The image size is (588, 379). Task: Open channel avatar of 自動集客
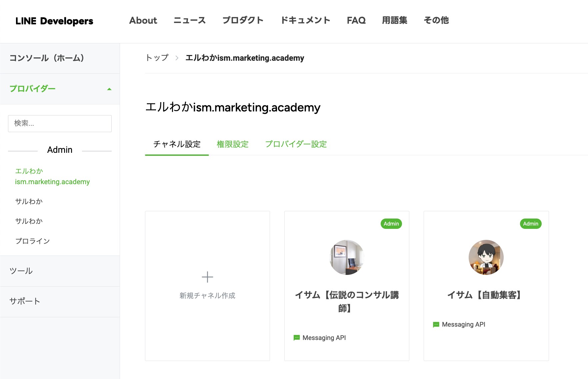coord(486,257)
